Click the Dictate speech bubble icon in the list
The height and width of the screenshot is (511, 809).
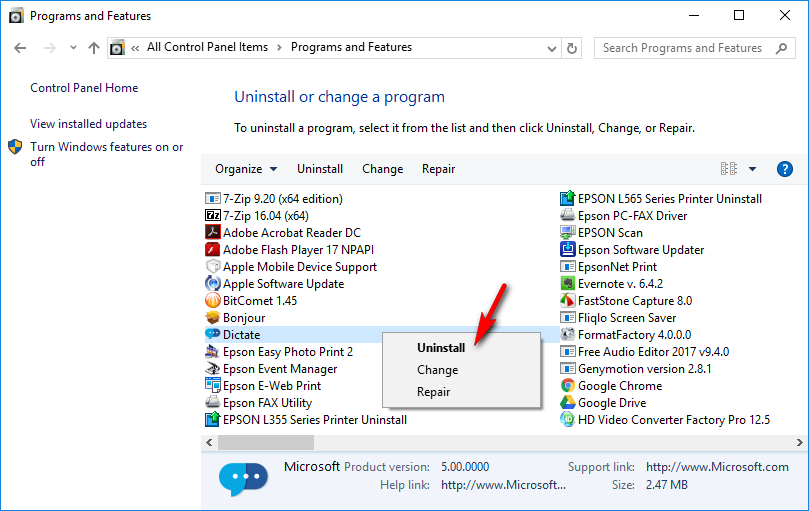[x=213, y=334]
